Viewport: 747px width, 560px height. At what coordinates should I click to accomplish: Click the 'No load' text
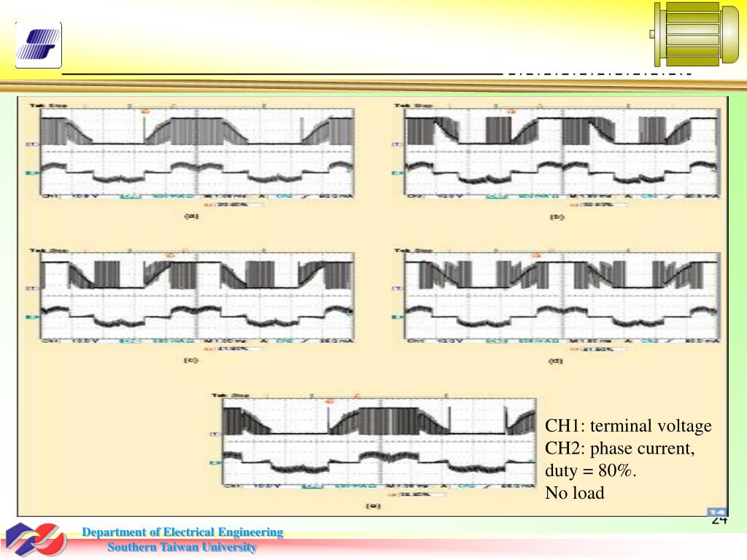coord(575,492)
